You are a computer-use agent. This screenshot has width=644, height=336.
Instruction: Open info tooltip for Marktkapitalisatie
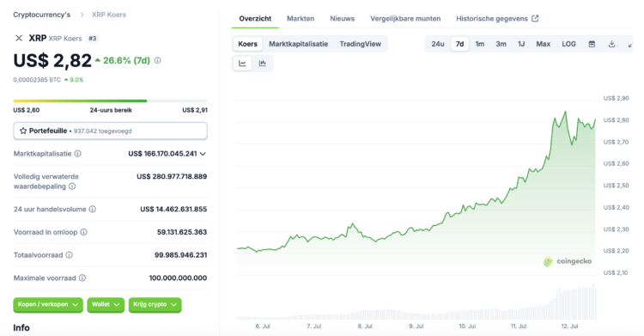[77, 154]
